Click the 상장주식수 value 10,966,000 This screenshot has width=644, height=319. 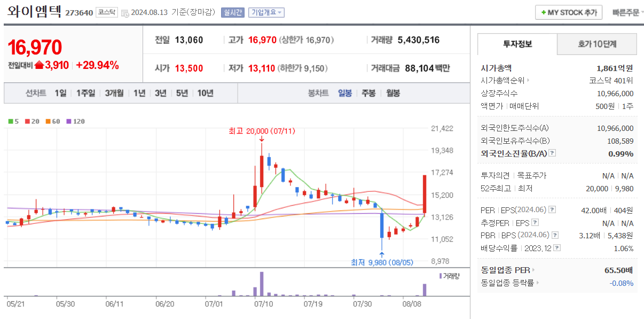pos(615,94)
